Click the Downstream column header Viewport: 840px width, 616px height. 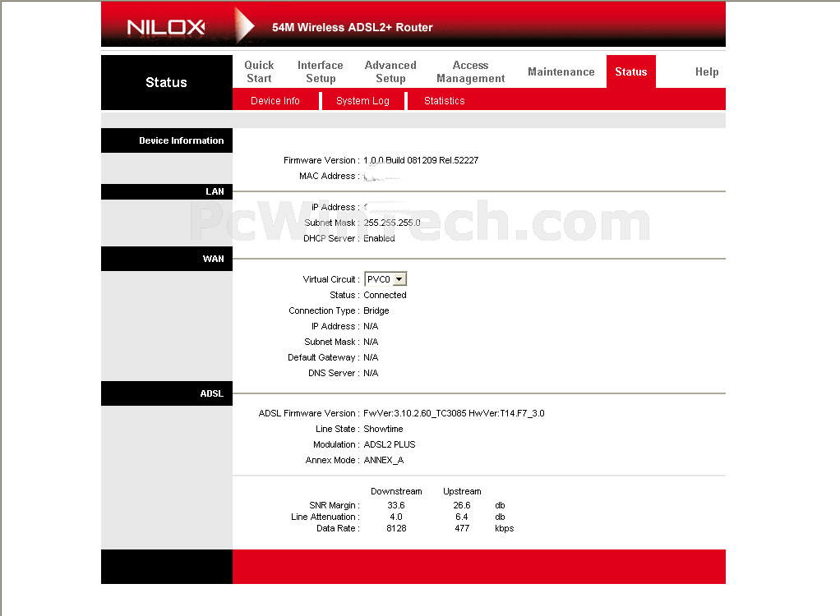pyautogui.click(x=396, y=491)
